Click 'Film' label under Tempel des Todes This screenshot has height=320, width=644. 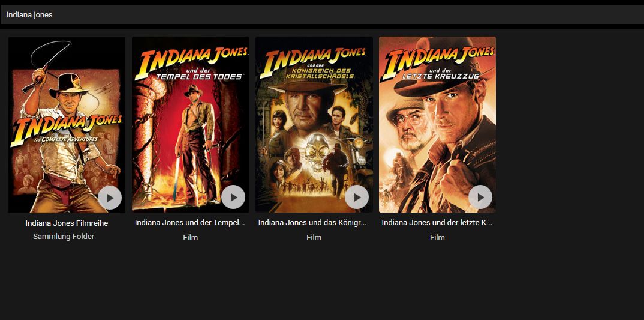pyautogui.click(x=191, y=237)
